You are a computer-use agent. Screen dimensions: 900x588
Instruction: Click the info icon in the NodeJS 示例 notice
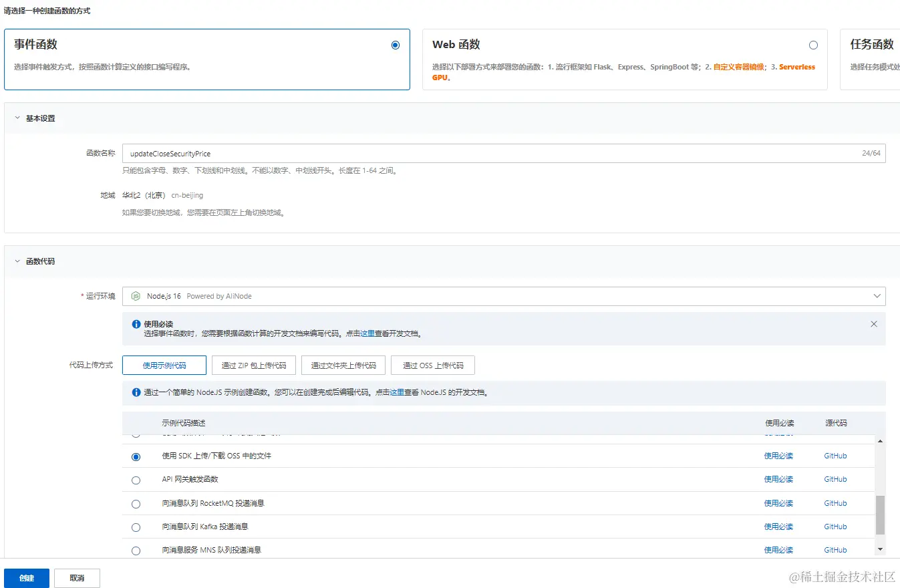coord(136,393)
